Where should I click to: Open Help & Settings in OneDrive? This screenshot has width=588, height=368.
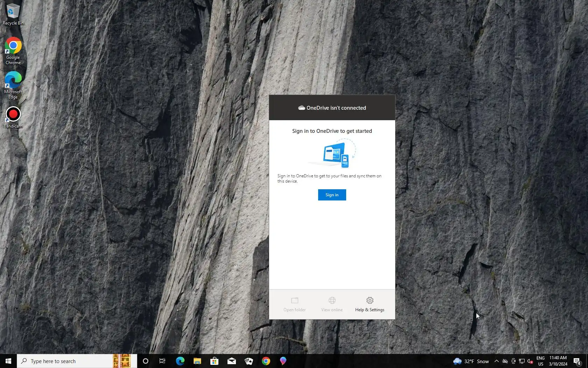click(x=370, y=304)
